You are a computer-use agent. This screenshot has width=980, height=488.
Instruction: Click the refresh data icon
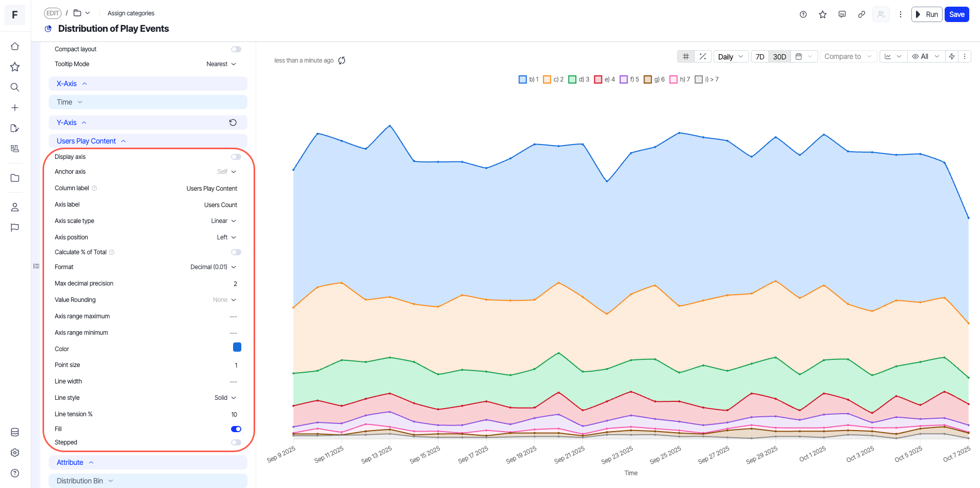(x=342, y=60)
